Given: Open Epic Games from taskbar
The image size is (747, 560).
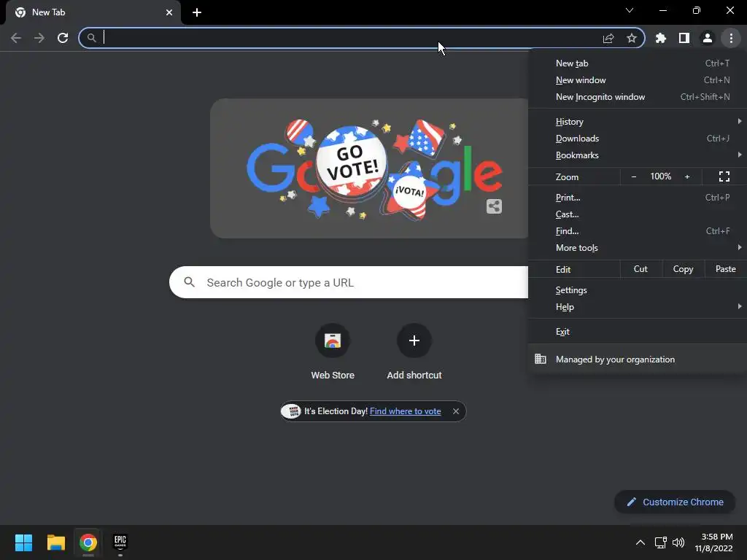Looking at the screenshot, I should [120, 542].
